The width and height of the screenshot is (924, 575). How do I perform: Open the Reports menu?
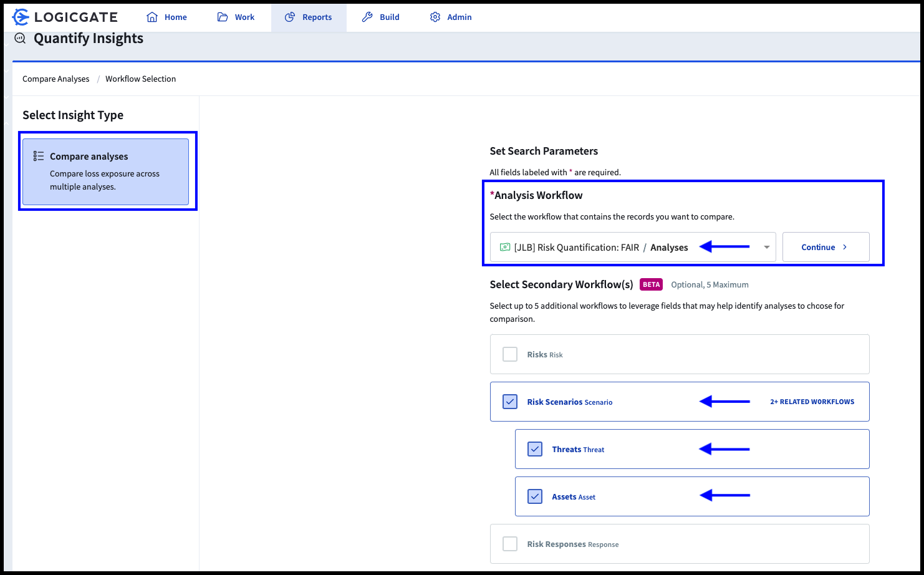coord(309,17)
